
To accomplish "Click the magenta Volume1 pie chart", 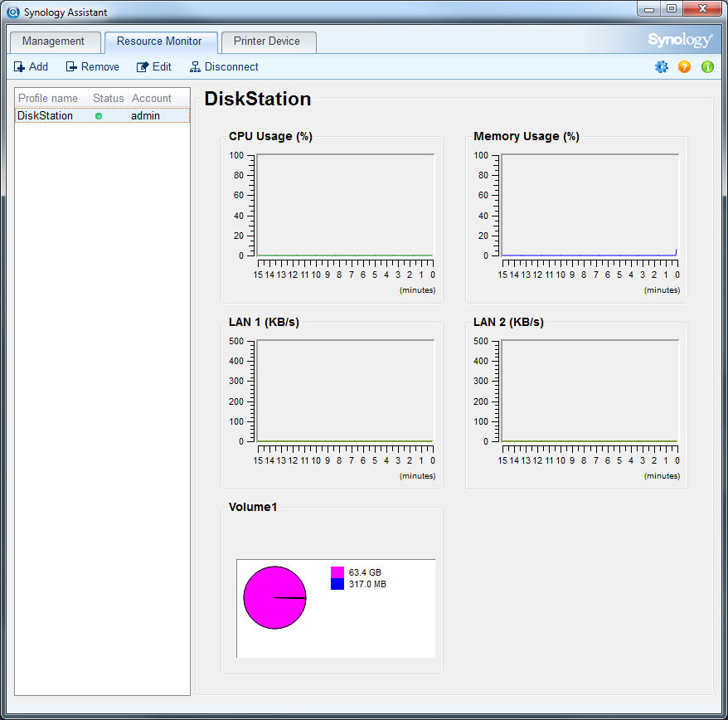I will coord(274,598).
